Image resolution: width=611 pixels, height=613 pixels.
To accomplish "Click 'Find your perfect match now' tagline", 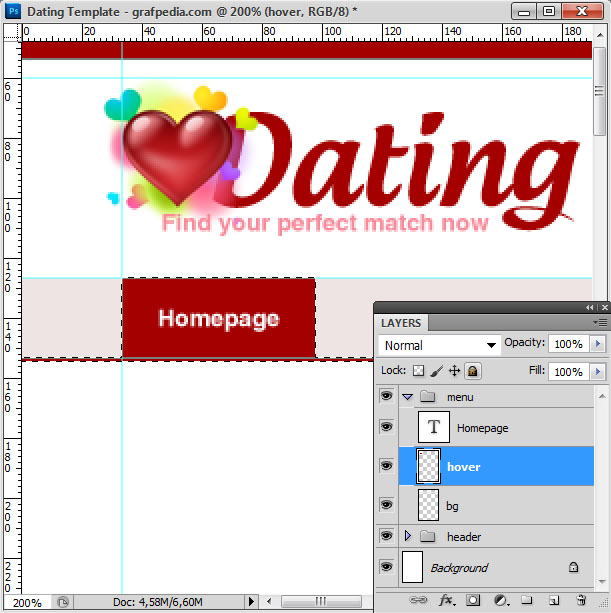I will (324, 224).
